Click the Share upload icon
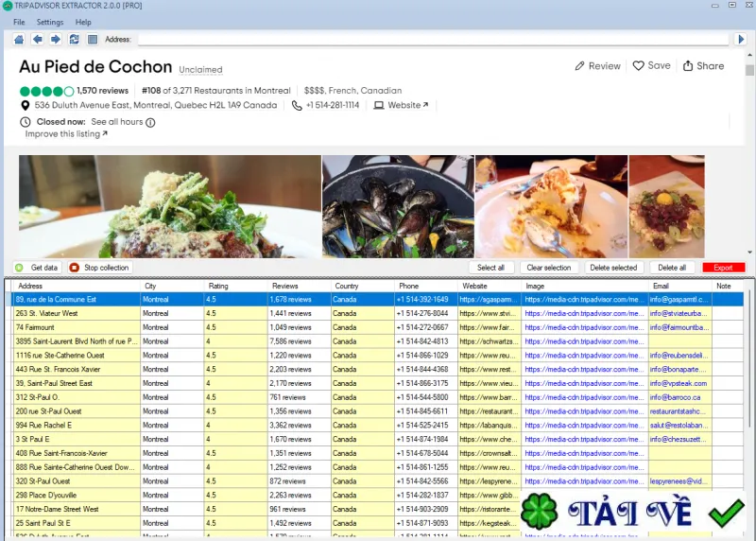 click(x=688, y=65)
